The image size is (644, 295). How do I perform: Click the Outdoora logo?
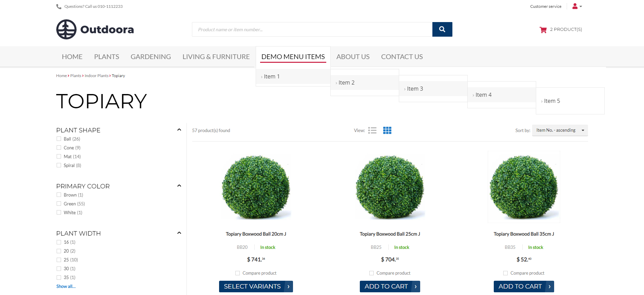click(95, 29)
